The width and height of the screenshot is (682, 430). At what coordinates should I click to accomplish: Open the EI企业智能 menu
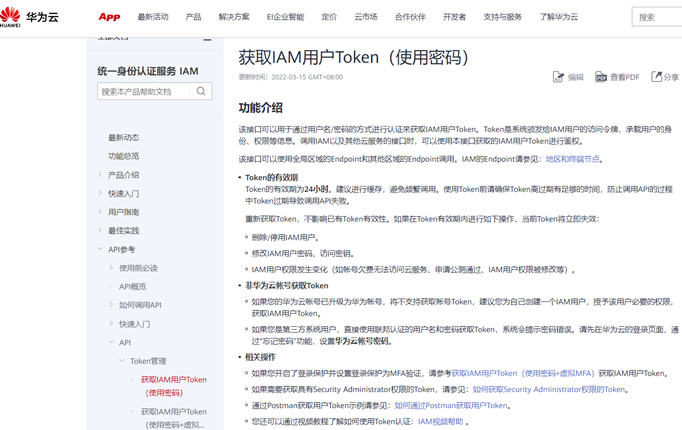(285, 17)
